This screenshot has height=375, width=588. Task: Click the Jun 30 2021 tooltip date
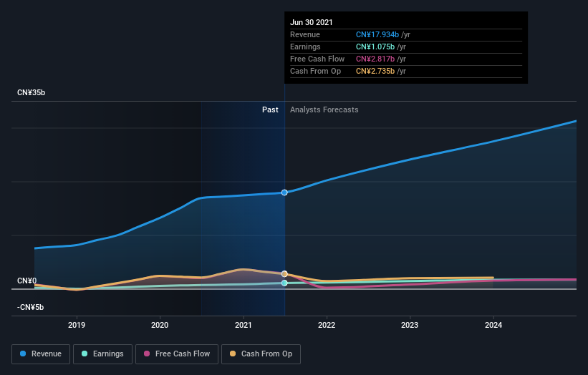point(312,22)
